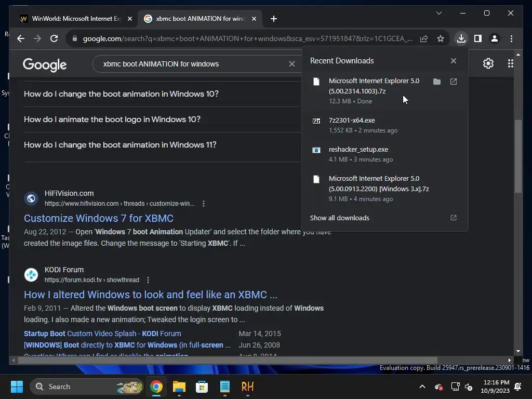Click HiFiVision.com site favicon

[x=31, y=198]
